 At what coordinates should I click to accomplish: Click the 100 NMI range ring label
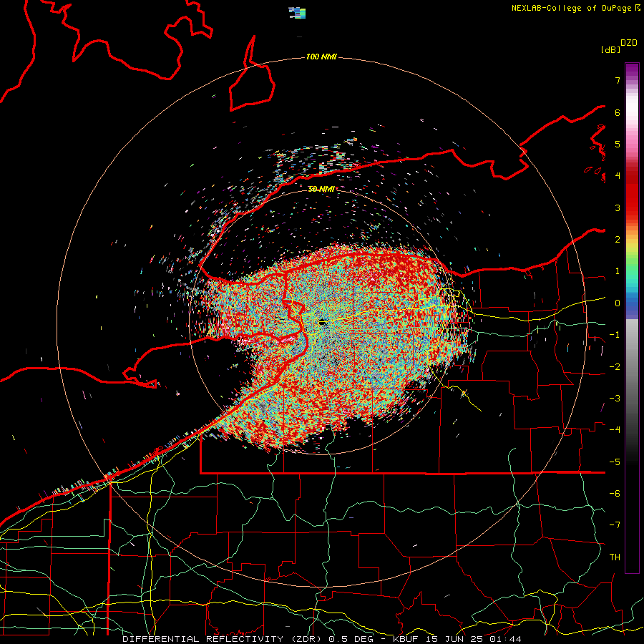coord(321,57)
